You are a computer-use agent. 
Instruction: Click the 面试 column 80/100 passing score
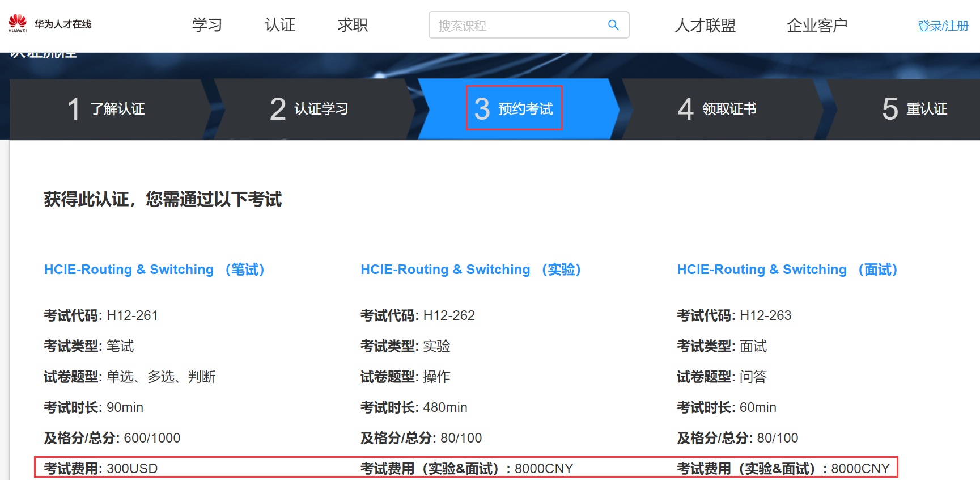click(778, 438)
